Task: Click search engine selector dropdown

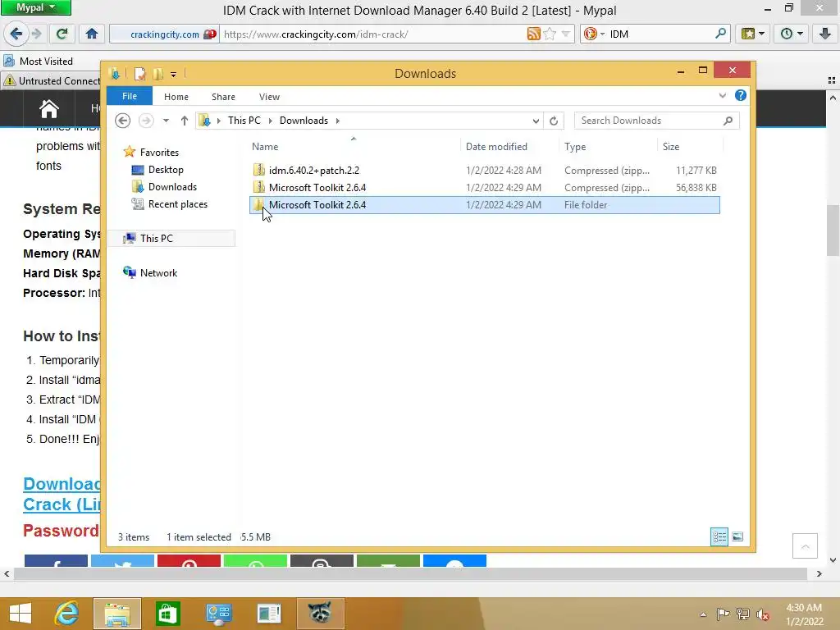Action: (594, 34)
